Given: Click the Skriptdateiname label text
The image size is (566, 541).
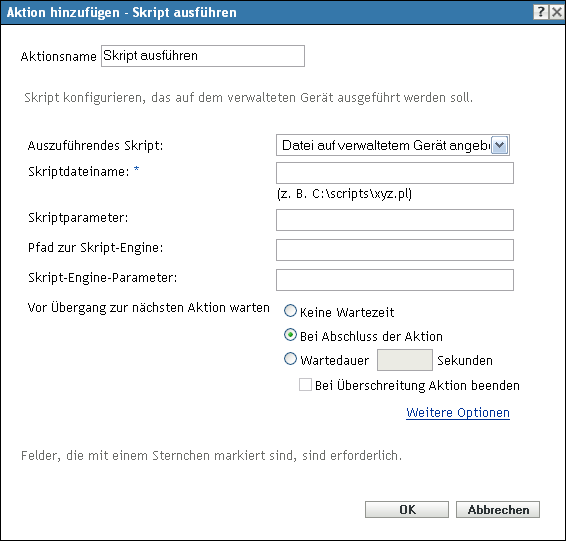Looking at the screenshot, I should point(79,172).
